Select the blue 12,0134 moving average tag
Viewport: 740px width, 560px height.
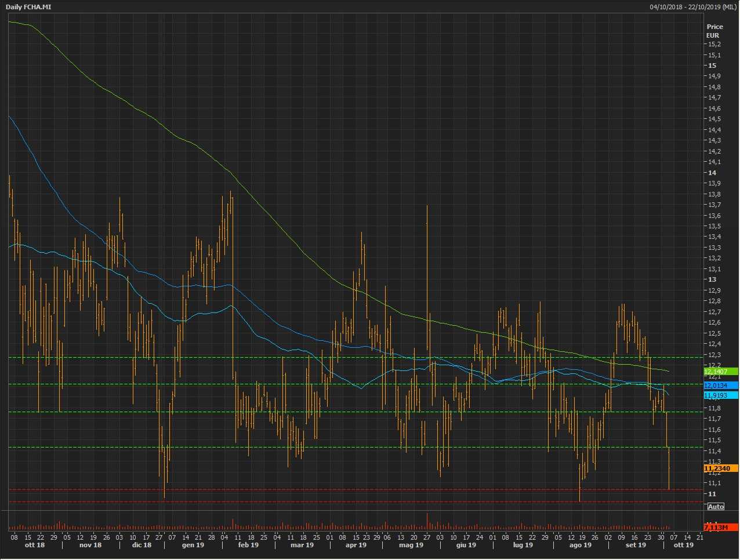click(x=720, y=386)
